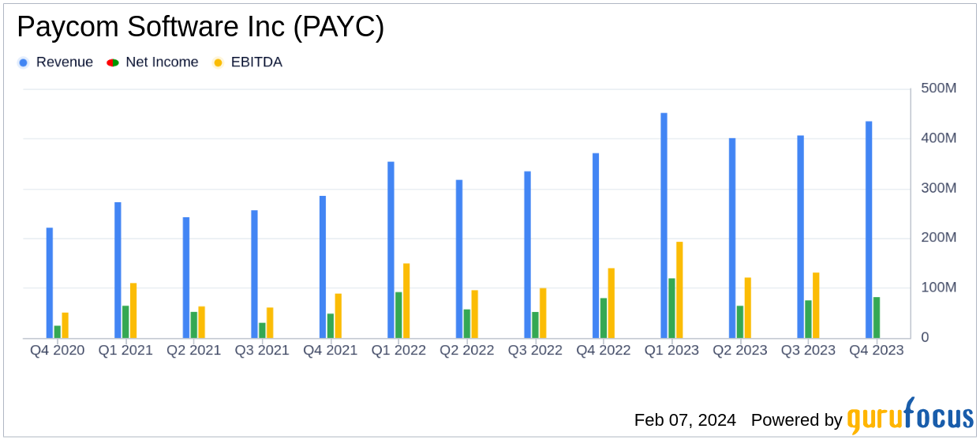Select the Q1 2023 yellow EBITDA bar
This screenshot has width=980, height=440.
click(x=679, y=290)
